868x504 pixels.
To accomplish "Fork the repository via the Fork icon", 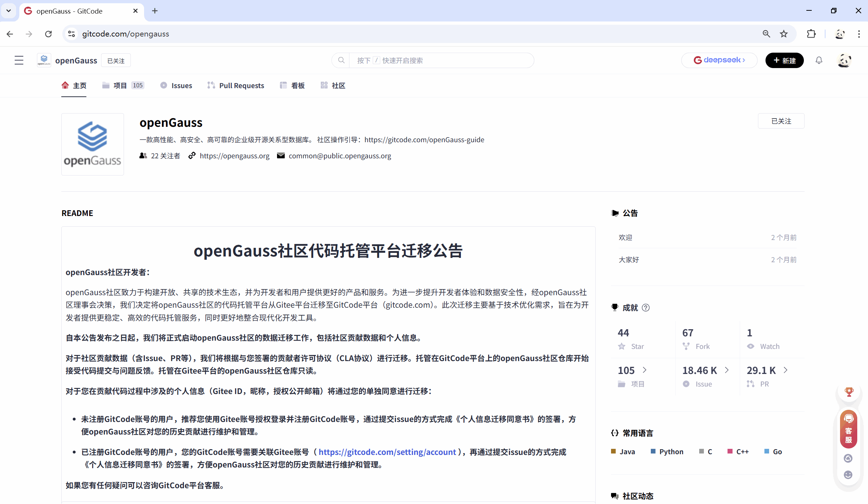I will coord(687,346).
